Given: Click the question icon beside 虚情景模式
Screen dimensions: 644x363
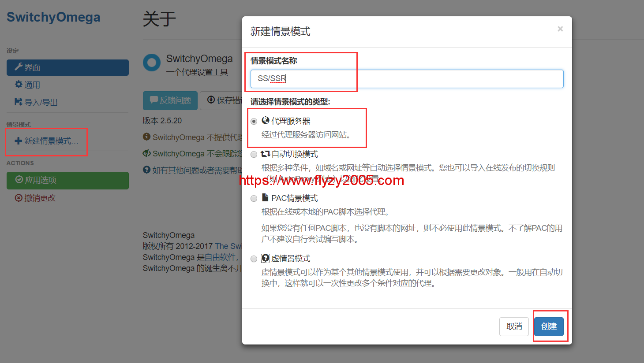Looking at the screenshot, I should [266, 258].
